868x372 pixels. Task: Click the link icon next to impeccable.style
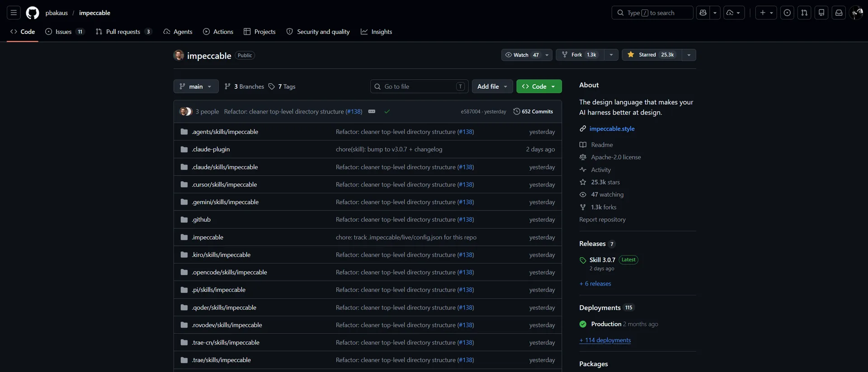click(583, 129)
